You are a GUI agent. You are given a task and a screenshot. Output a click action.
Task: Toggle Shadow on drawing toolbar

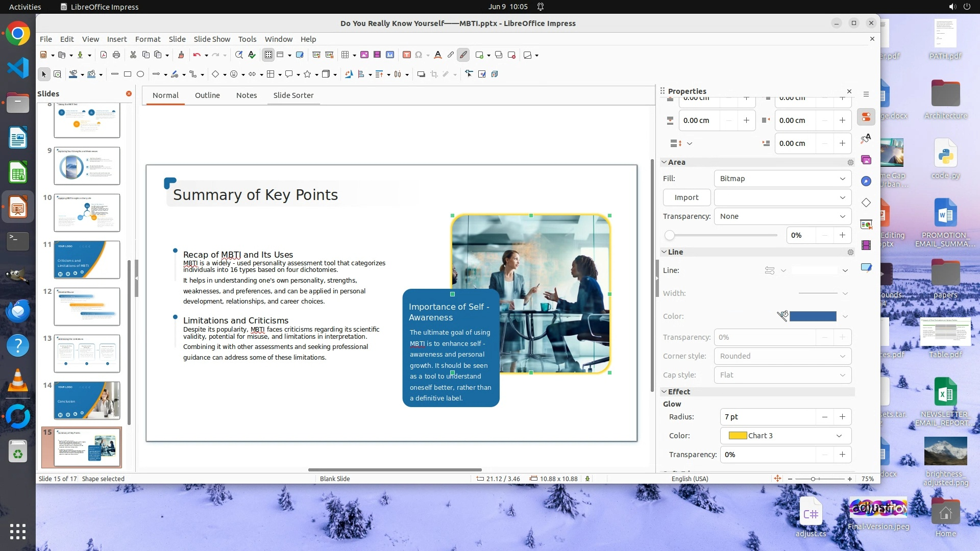pos(421,74)
